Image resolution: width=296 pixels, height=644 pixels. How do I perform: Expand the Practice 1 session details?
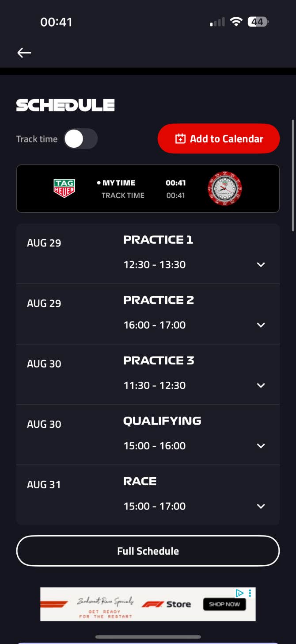click(261, 264)
